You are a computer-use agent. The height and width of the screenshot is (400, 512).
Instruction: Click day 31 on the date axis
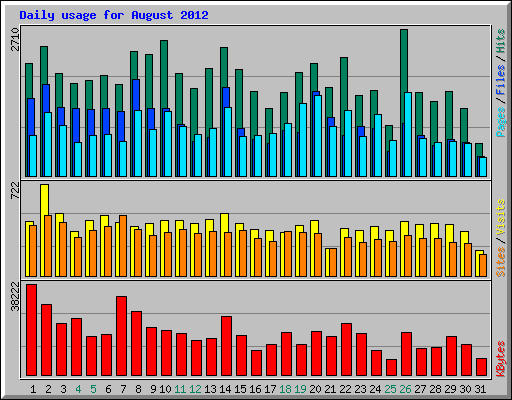pyautogui.click(x=480, y=389)
